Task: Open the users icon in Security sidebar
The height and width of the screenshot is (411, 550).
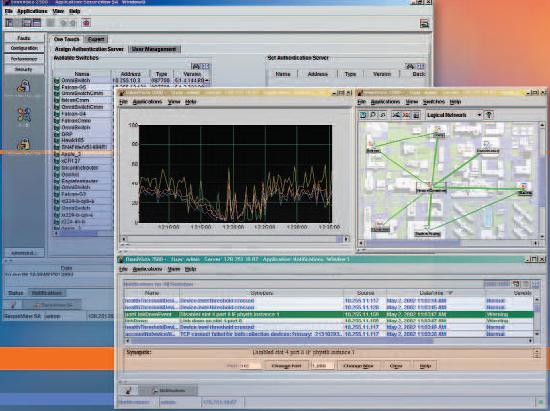Action: click(24, 116)
